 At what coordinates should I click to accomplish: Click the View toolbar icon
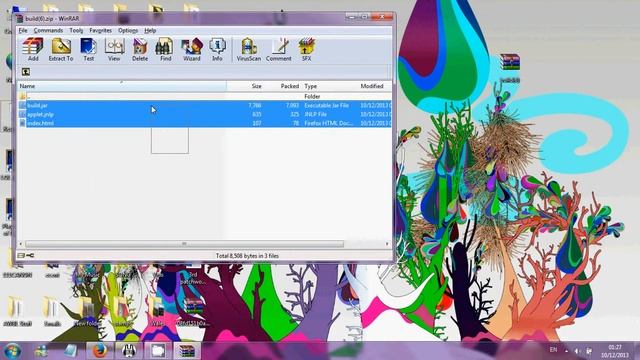coord(114,50)
